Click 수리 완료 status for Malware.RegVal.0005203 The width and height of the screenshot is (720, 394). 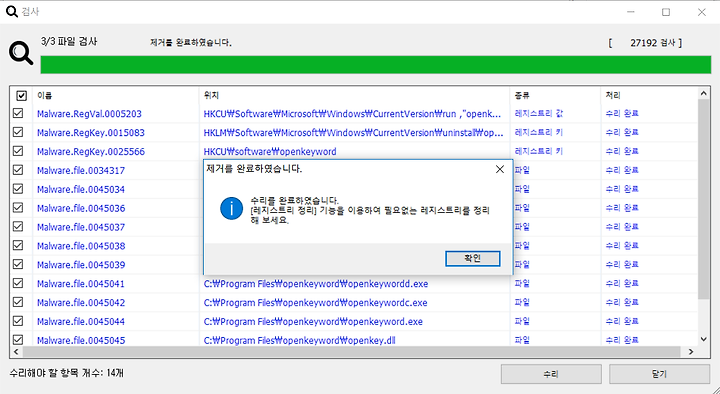622,113
